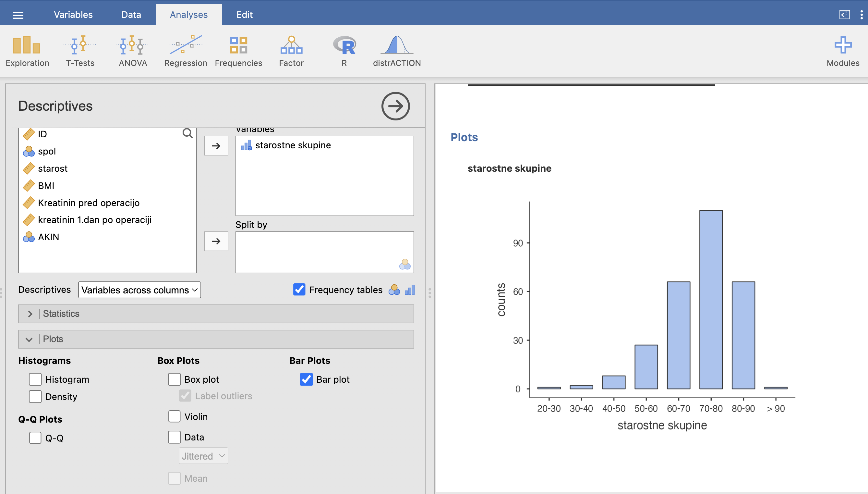This screenshot has width=868, height=494.
Task: Open the vertical three-dot options menu
Action: (861, 15)
